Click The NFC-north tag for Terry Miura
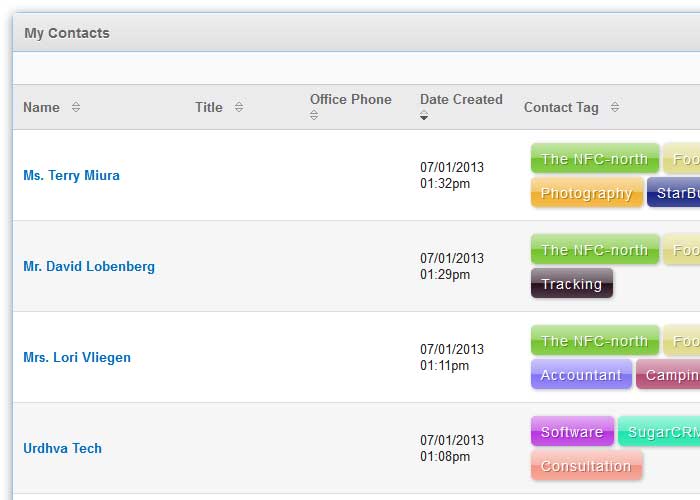 pos(595,158)
